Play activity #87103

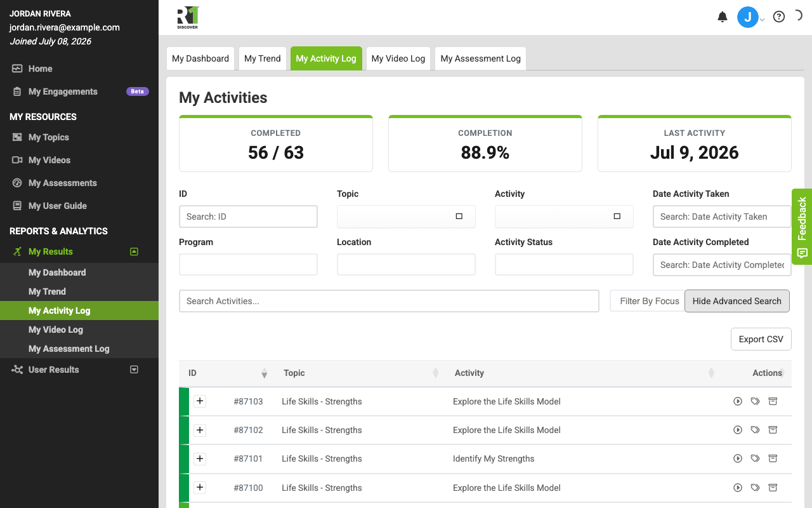(738, 401)
